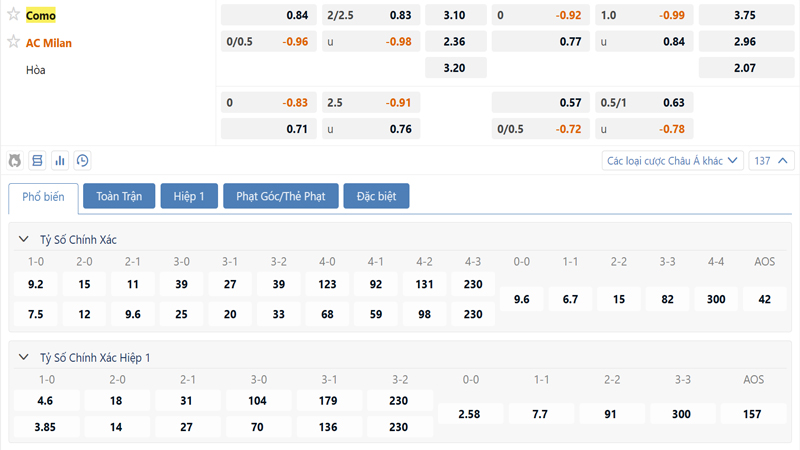
Task: Open the clock history icon
Action: click(82, 160)
